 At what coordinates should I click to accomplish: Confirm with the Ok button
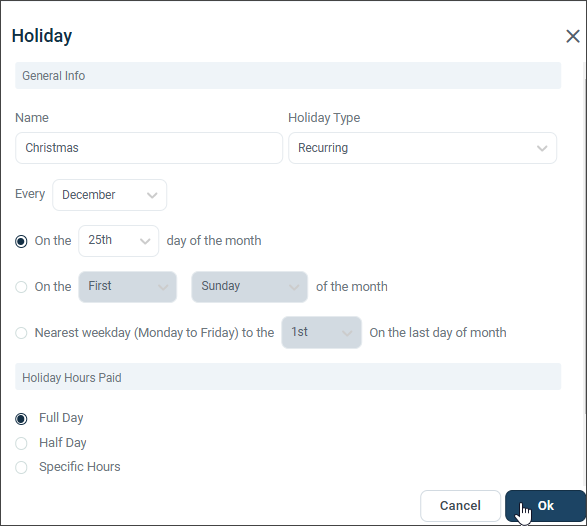[x=545, y=506]
